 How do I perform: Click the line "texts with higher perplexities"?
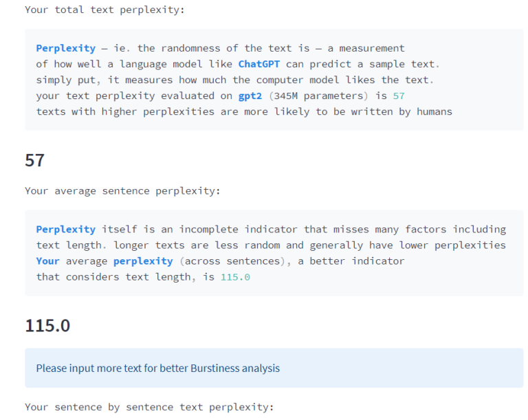click(244, 111)
